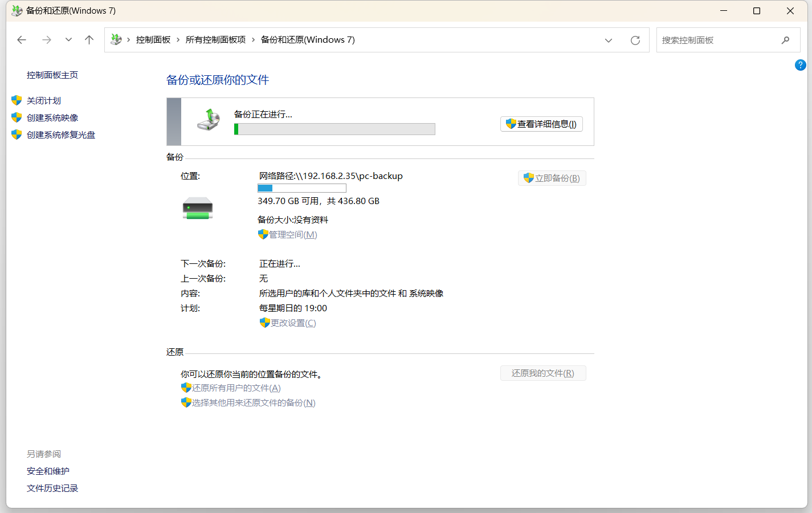Viewport: 812px width, 513px height.
Task: Click the Back navigation arrow
Action: pos(22,40)
